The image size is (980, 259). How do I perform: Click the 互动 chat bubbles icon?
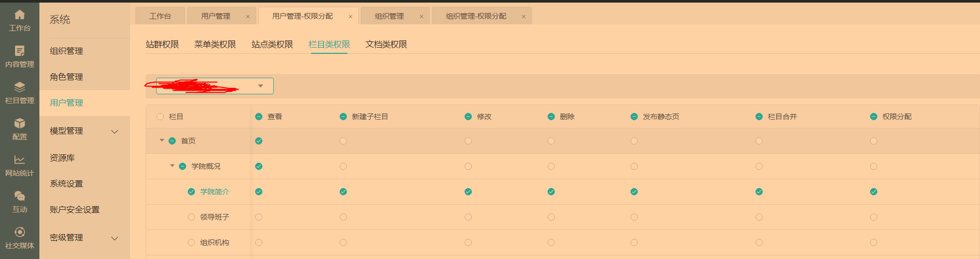[x=20, y=196]
